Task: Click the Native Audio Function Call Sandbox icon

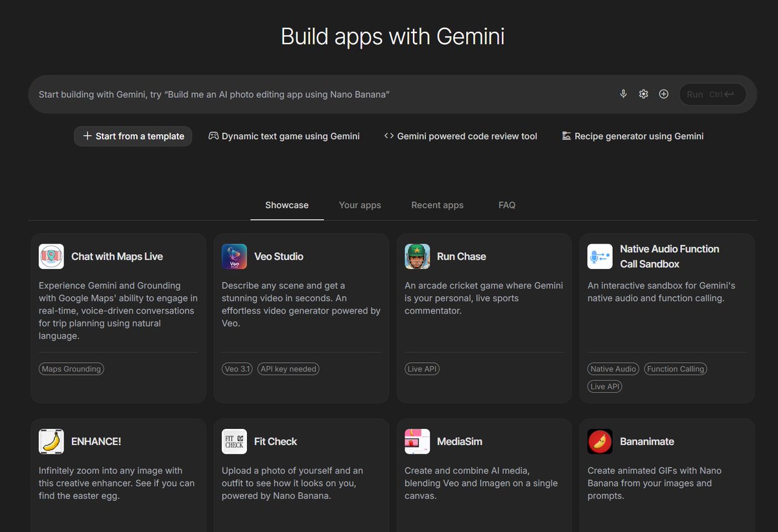Action: pos(600,257)
